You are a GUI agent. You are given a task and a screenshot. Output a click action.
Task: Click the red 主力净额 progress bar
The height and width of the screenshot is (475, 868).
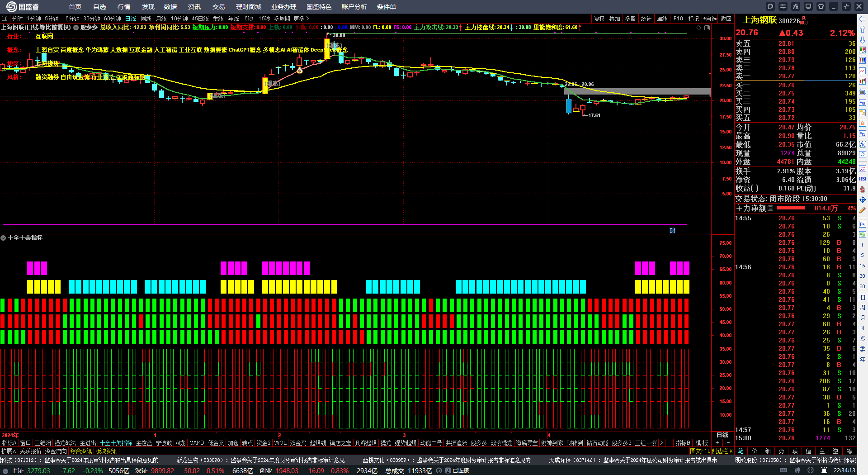point(791,208)
